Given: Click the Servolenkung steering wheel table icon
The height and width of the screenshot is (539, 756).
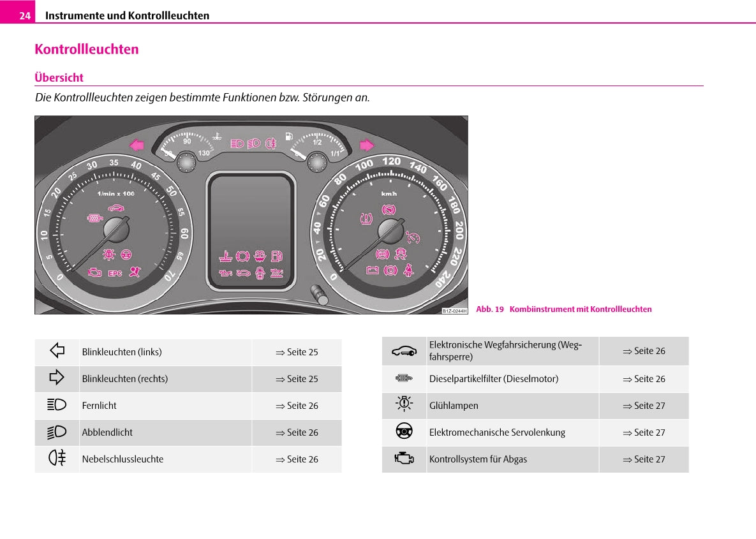Looking at the screenshot, I should pyautogui.click(x=404, y=432).
